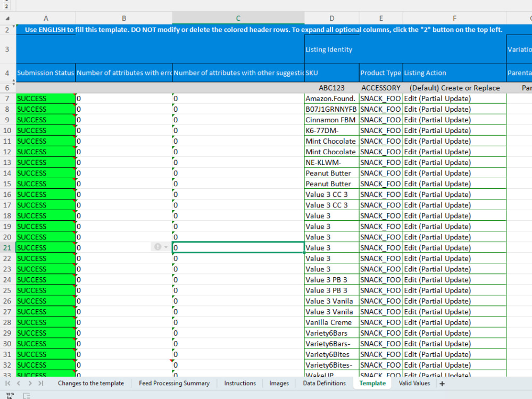Click the outline level 2 button

pyautogui.click(x=6, y=6)
